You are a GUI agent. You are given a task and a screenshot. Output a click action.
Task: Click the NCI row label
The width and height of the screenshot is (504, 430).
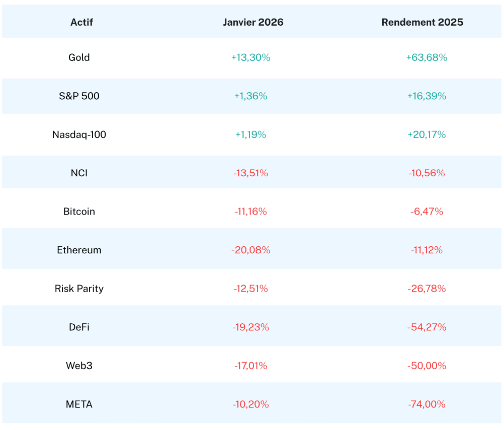coord(79,173)
